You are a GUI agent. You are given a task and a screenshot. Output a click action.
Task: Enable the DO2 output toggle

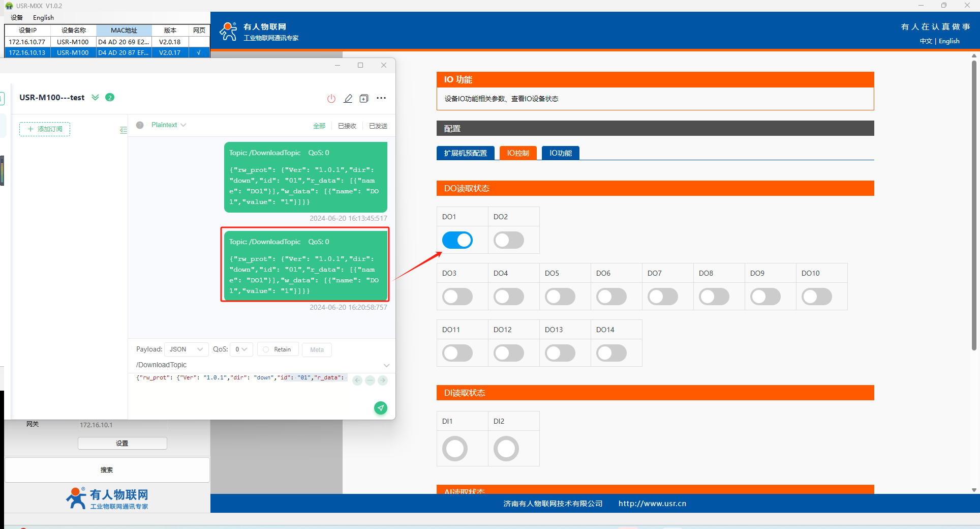(x=508, y=240)
